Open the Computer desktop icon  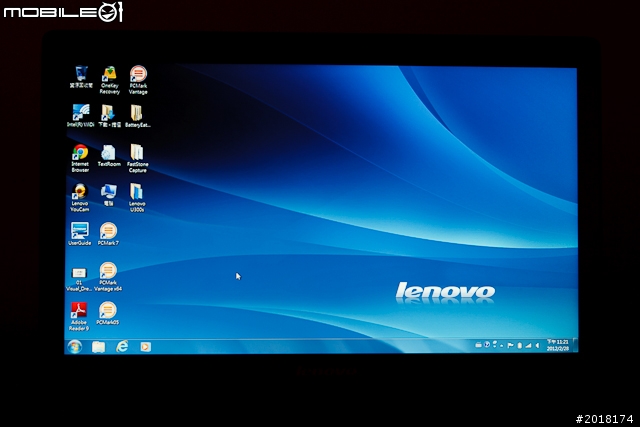click(109, 195)
